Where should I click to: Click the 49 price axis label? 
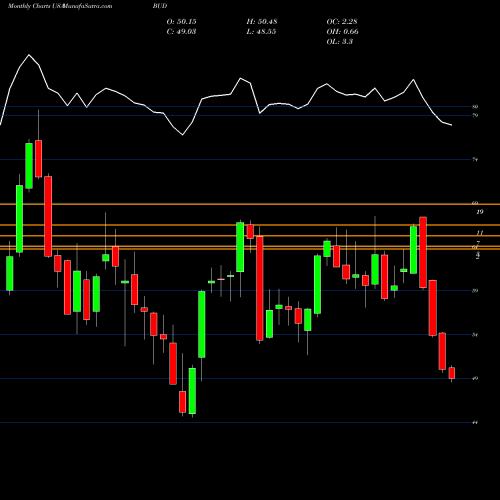(475, 378)
